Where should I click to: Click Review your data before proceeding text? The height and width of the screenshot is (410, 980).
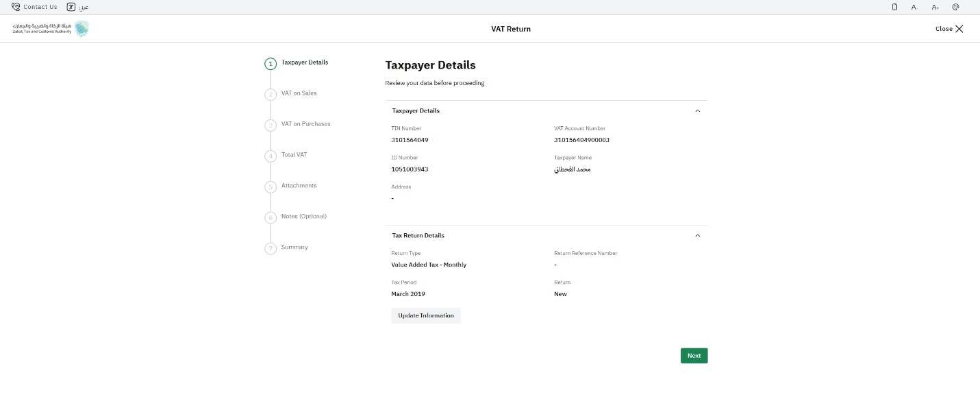[x=435, y=83]
